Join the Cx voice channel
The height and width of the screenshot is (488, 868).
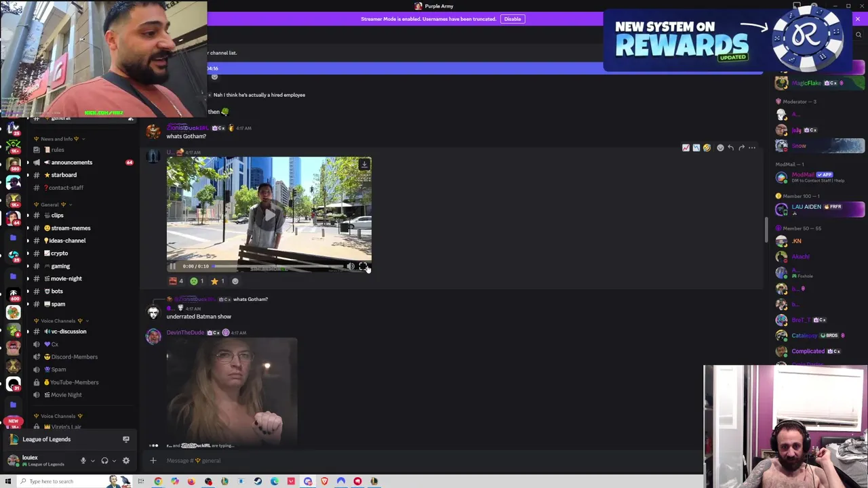(81, 344)
